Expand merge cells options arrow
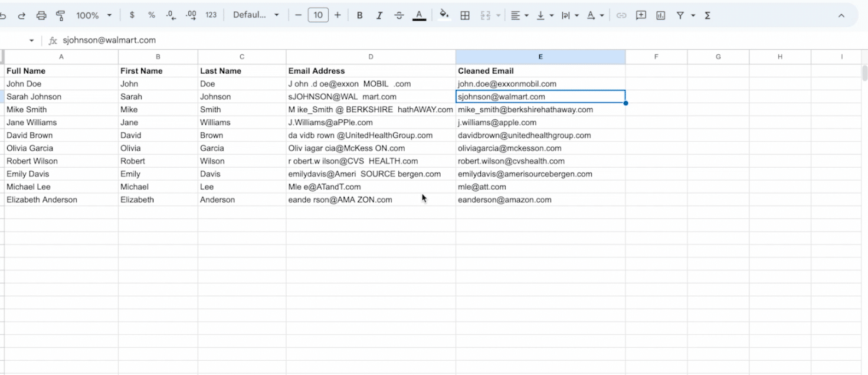The height and width of the screenshot is (375, 868). (498, 15)
